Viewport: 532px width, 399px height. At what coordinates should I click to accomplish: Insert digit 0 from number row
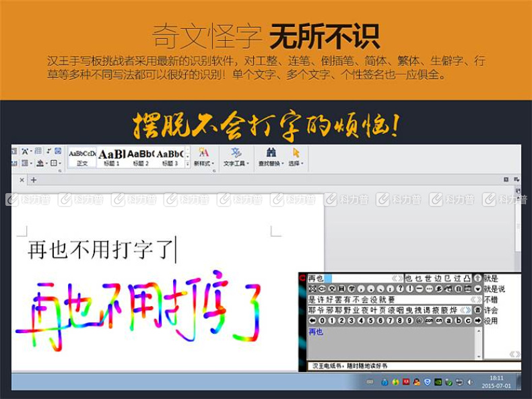click(x=323, y=321)
